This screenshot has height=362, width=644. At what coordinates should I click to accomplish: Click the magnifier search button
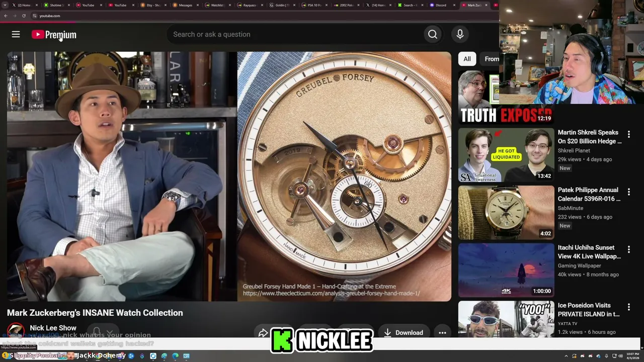[x=433, y=34]
